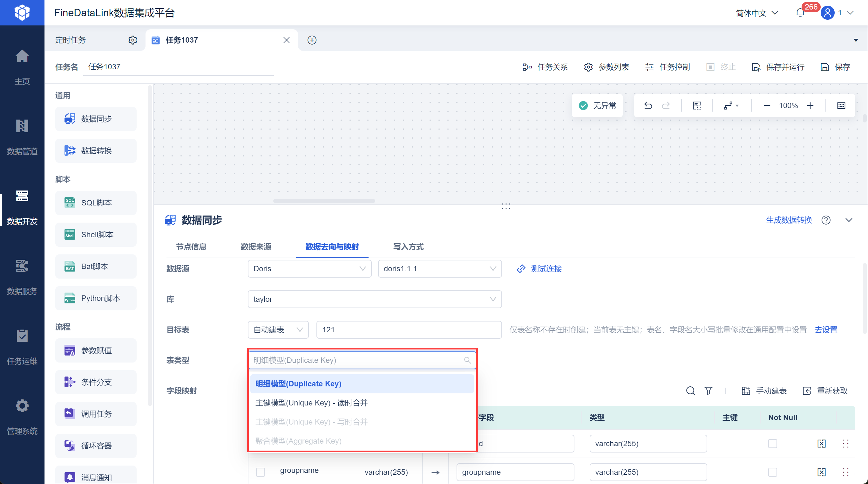The width and height of the screenshot is (868, 484).
Task: Expand the Doris data source type dropdown
Action: tap(309, 268)
